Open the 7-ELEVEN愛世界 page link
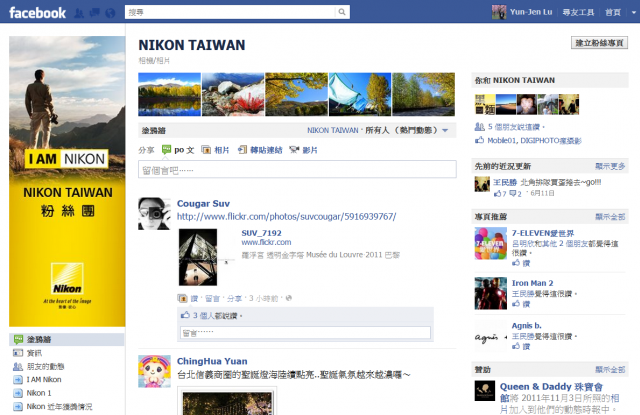 (543, 233)
